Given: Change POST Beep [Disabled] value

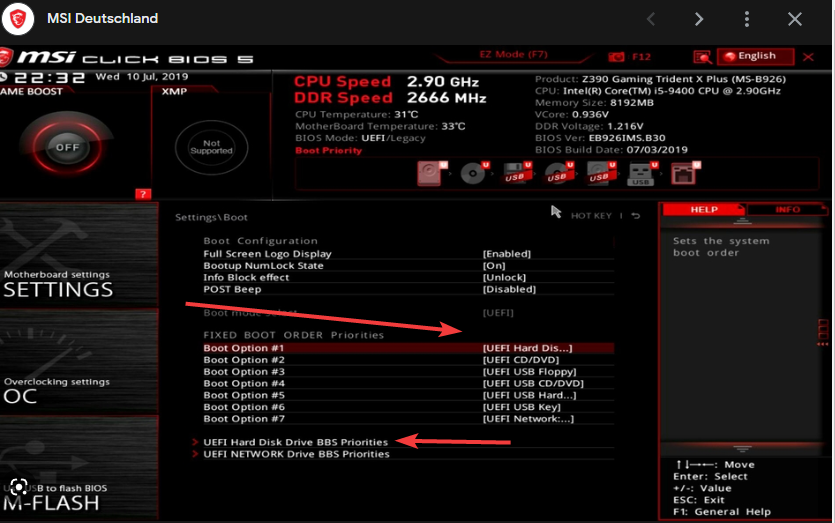Looking at the screenshot, I should pyautogui.click(x=509, y=289).
